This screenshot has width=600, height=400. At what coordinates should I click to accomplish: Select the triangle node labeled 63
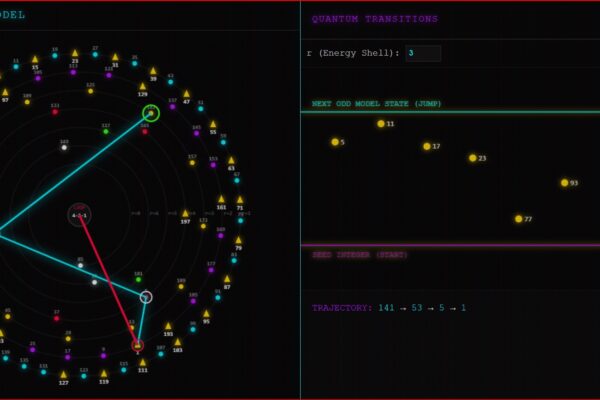[231, 160]
